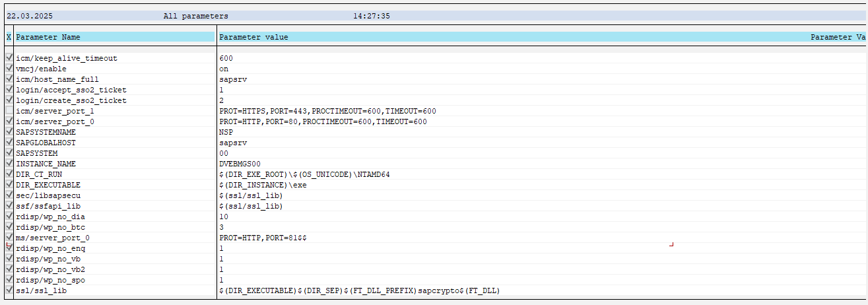This screenshot has width=868, height=305.
Task: Toggle the DIR_CT_RUN checkbox
Action: 9,174
